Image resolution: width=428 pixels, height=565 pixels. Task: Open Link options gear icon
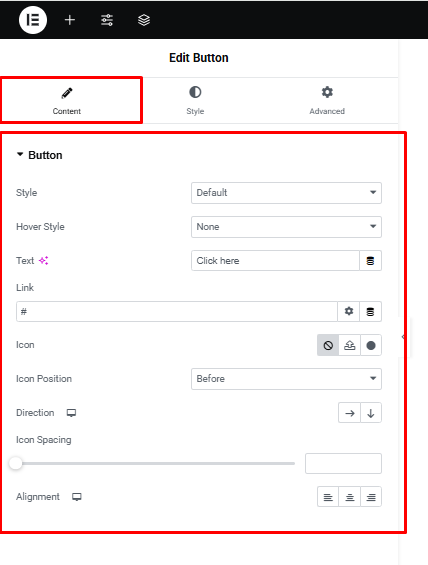[x=349, y=311]
